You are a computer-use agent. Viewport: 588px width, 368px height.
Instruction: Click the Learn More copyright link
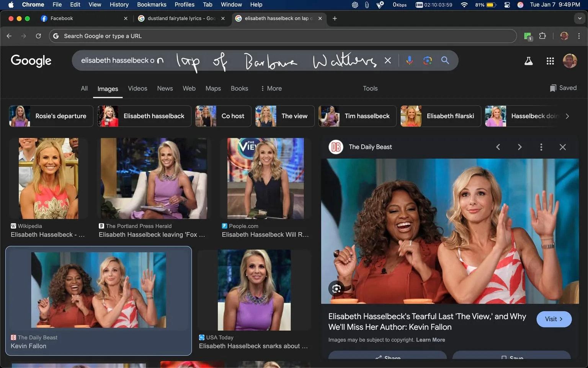pos(431,340)
